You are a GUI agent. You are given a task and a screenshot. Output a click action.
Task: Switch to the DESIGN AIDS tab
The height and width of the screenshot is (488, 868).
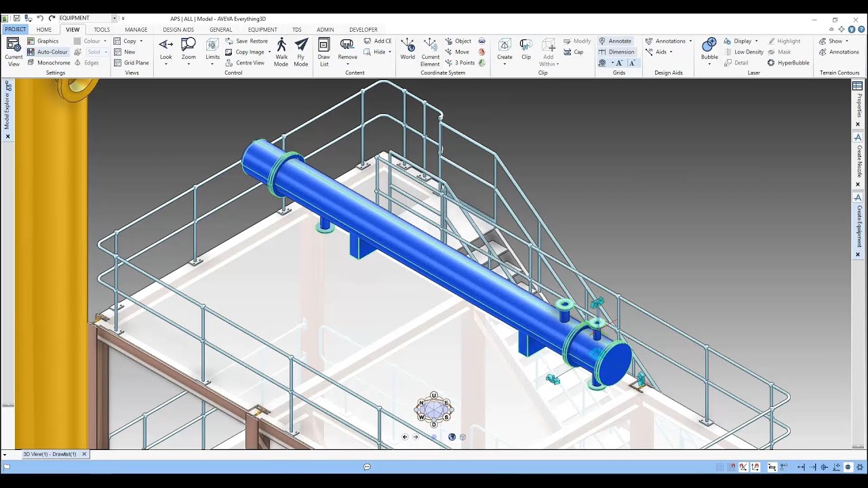(x=178, y=30)
